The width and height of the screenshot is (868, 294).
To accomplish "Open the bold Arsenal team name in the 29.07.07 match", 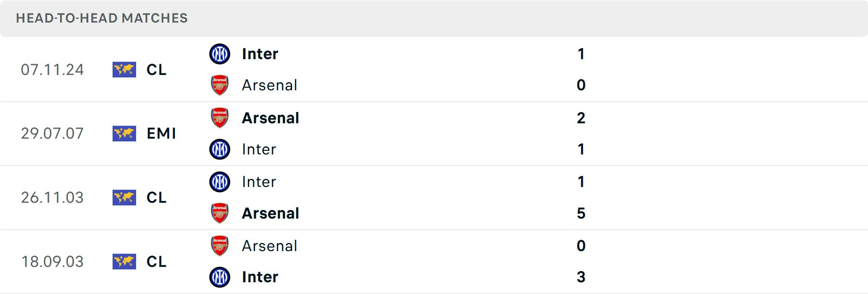I will pos(270,118).
